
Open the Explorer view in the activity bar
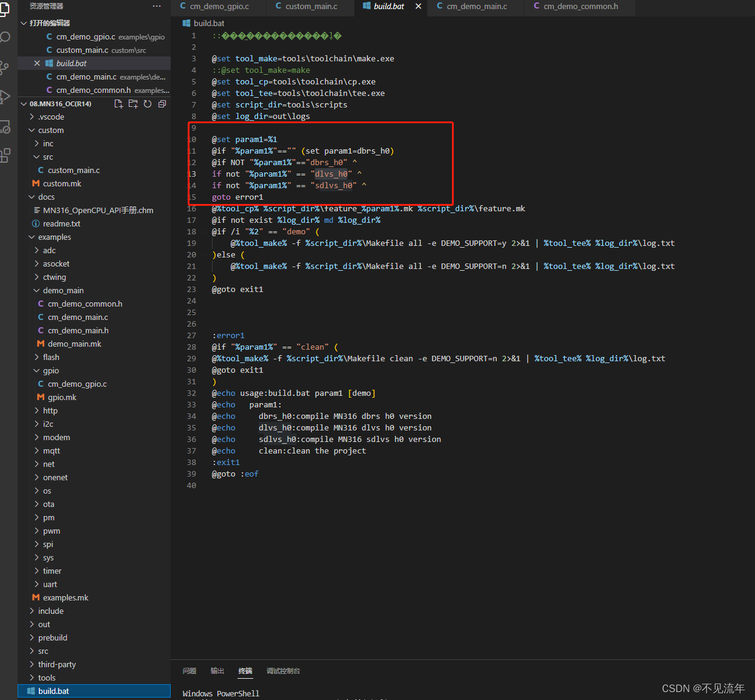tap(4, 9)
